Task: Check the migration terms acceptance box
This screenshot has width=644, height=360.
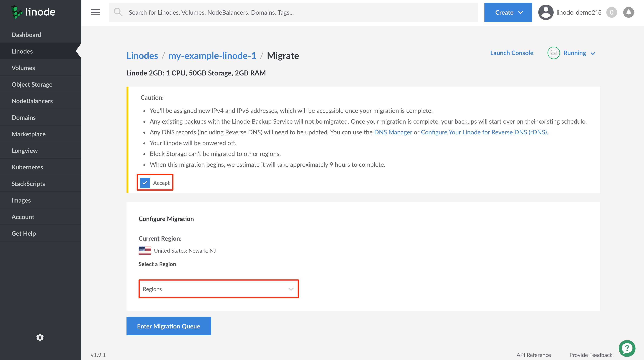Action: tap(144, 183)
